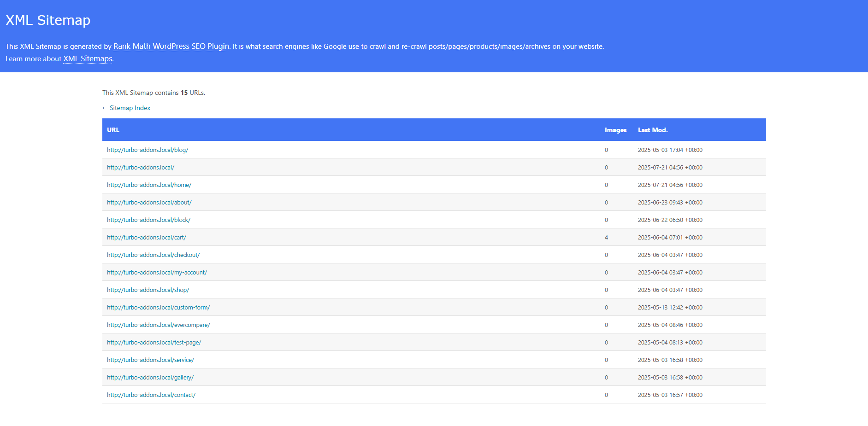Open the about page URL
This screenshot has height=426, width=868.
pos(149,202)
